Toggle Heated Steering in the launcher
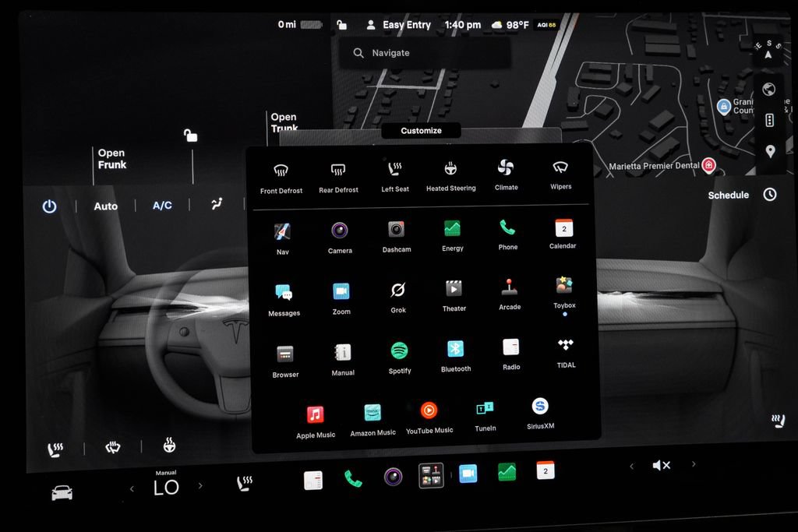Viewport: 798px width, 532px height. click(x=450, y=167)
